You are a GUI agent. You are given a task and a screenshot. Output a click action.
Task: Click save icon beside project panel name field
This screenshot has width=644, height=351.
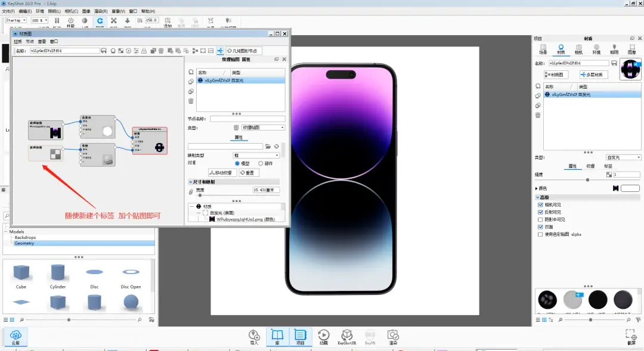[614, 63]
